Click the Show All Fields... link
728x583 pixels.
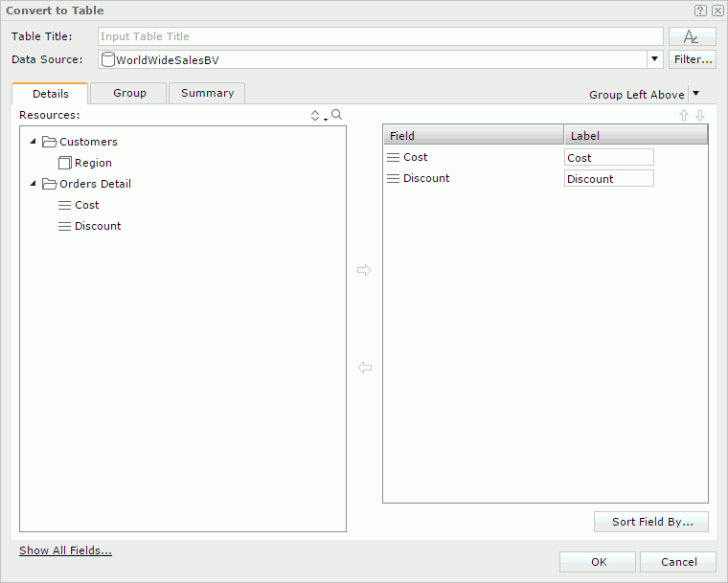coord(65,550)
